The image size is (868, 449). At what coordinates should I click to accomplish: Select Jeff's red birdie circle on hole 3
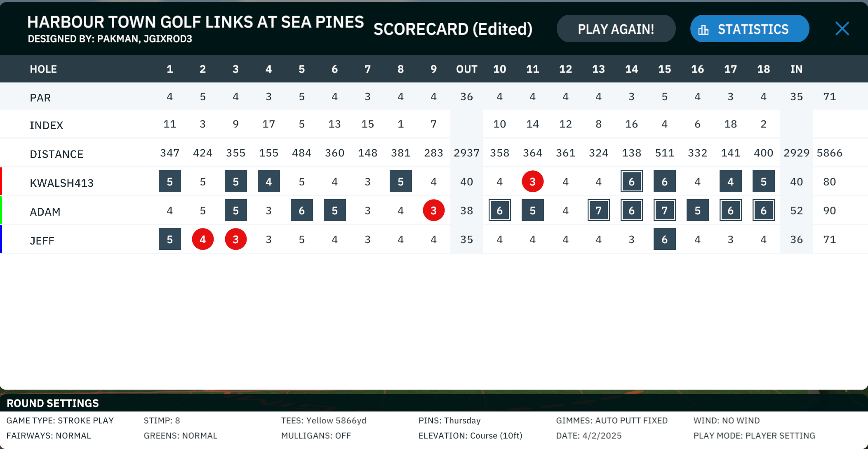(236, 239)
